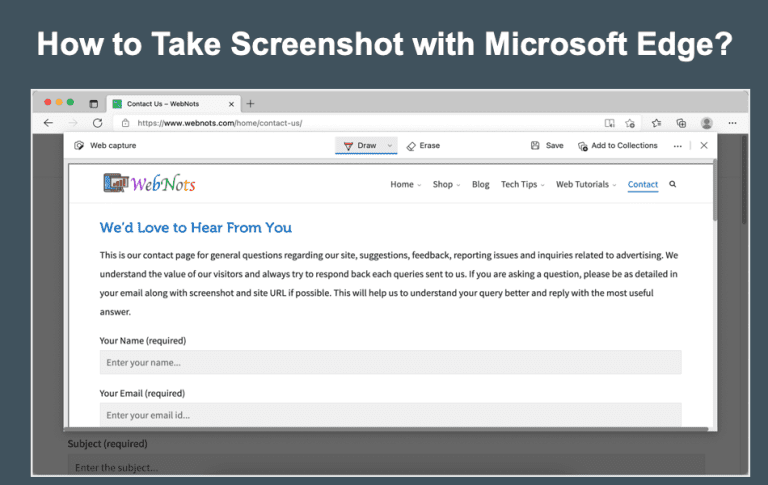Open Edge Settings and more menu

click(x=732, y=123)
